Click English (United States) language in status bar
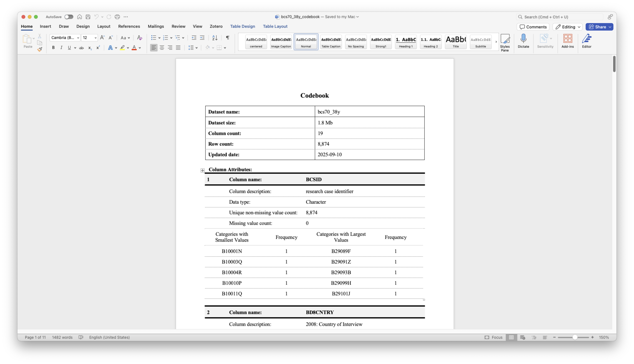Screen dimensions: 634x364 [110, 337]
